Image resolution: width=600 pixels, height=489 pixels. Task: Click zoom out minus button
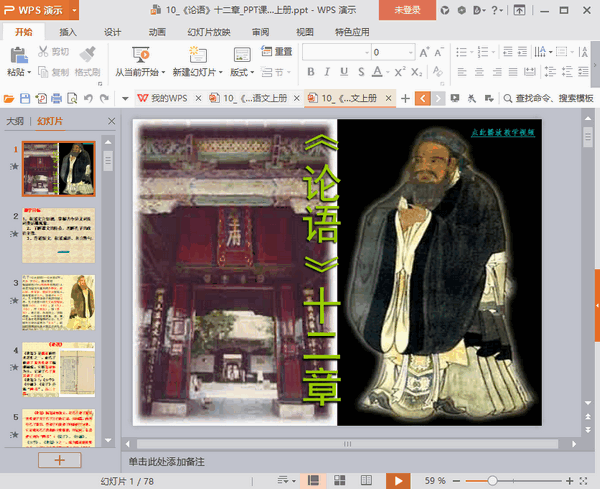click(456, 481)
